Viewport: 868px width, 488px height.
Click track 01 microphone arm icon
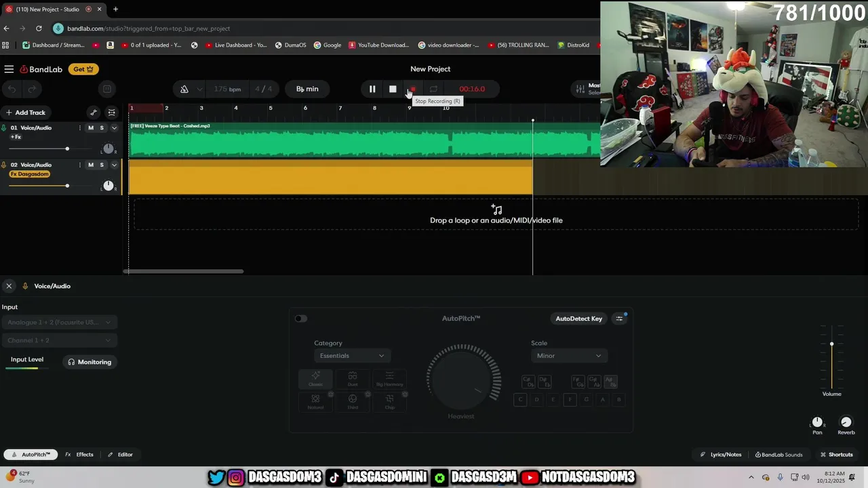coord(4,128)
